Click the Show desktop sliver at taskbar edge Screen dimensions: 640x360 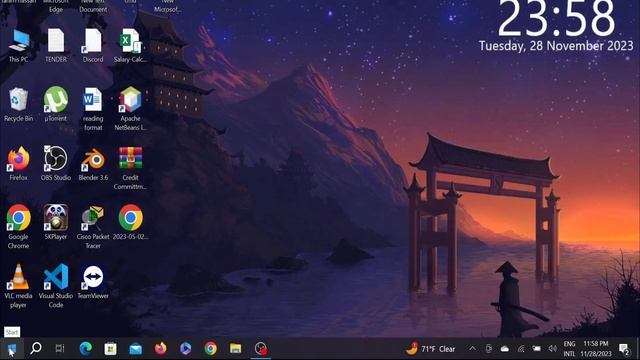pos(638,349)
